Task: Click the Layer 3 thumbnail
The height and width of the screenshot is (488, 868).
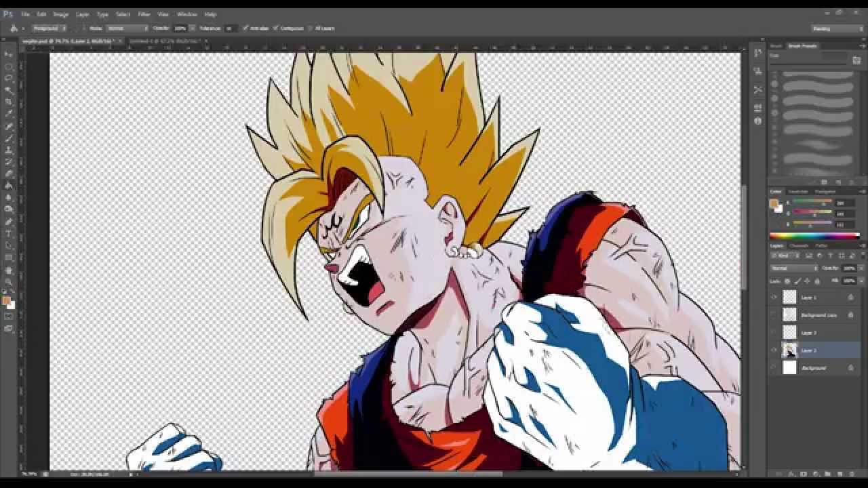Action: point(789,332)
